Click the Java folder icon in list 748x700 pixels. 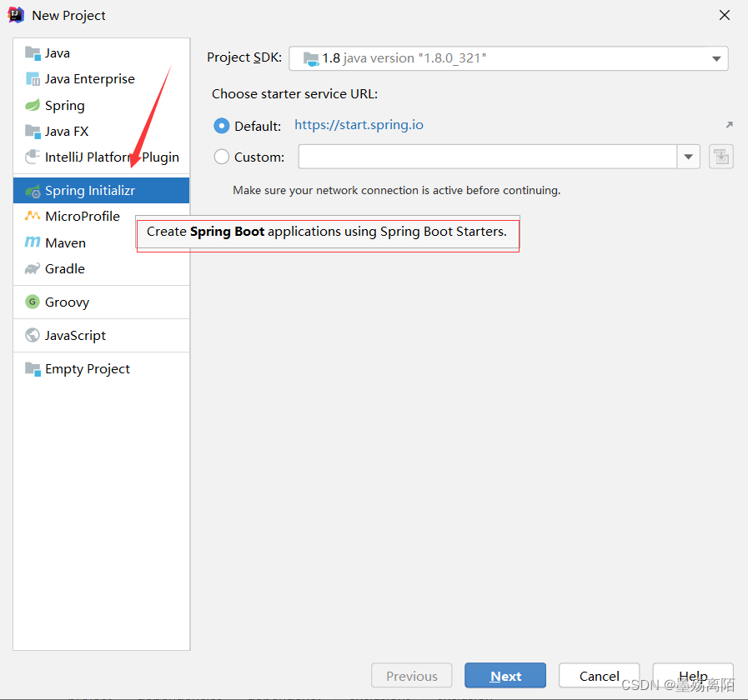(33, 53)
